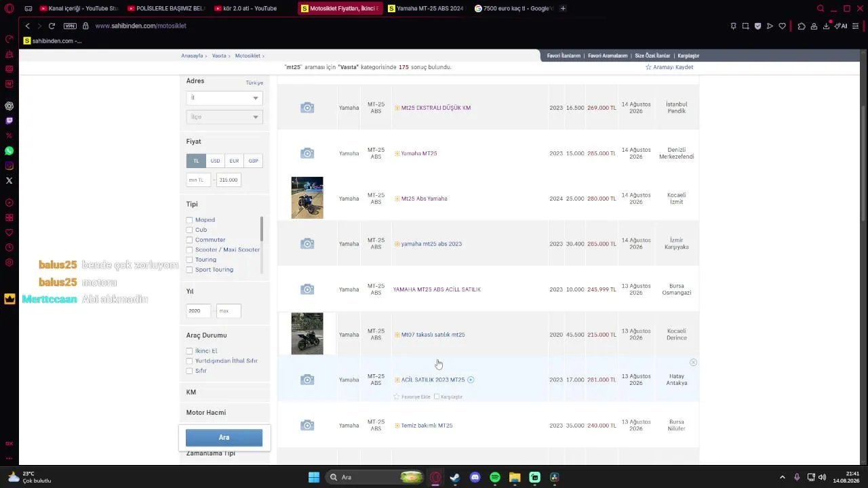Tick the Scooter / Maxi Scooter checkbox
Viewport: 868px width, 488px height.
pyautogui.click(x=189, y=249)
